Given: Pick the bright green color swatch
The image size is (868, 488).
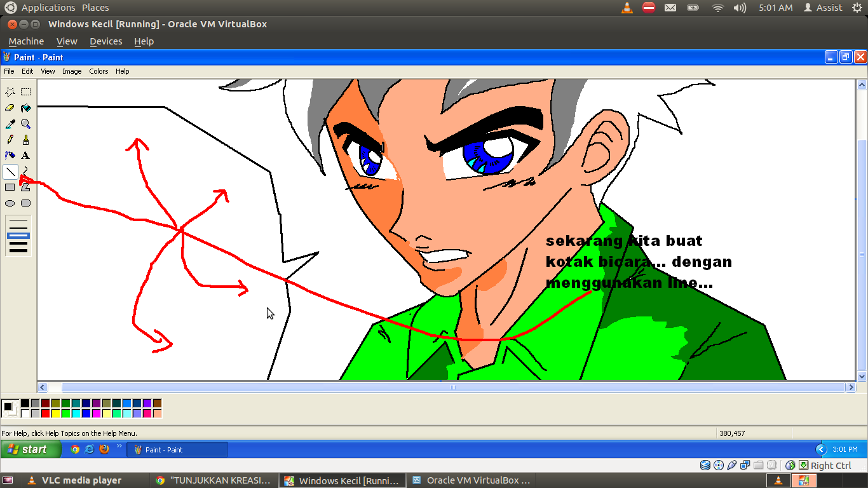Looking at the screenshot, I should (65, 414).
